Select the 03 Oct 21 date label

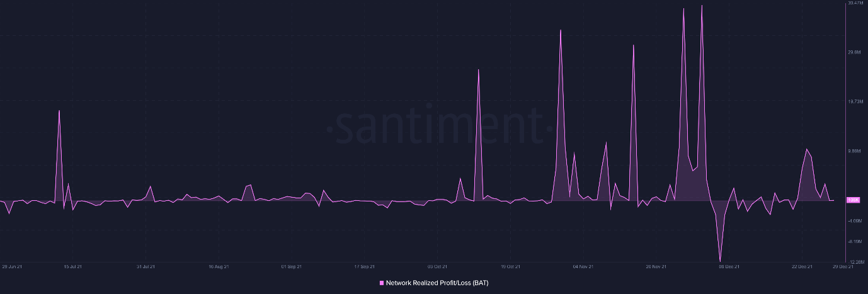click(x=437, y=266)
